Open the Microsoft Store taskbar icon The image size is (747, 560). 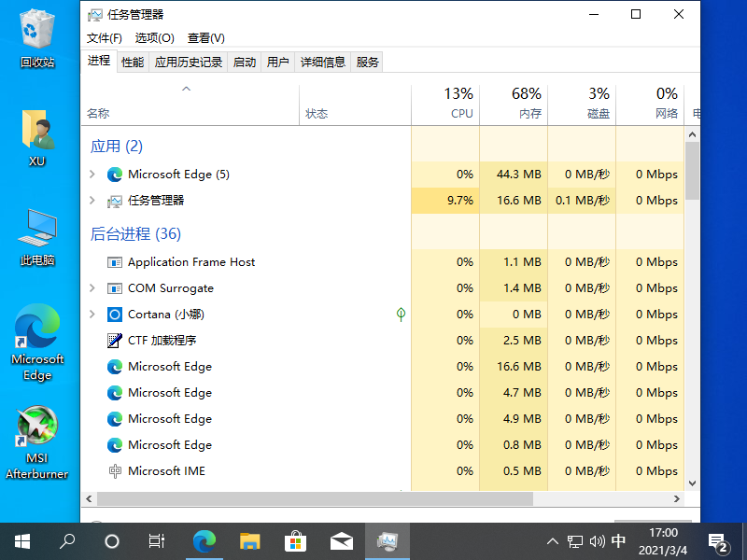(295, 540)
